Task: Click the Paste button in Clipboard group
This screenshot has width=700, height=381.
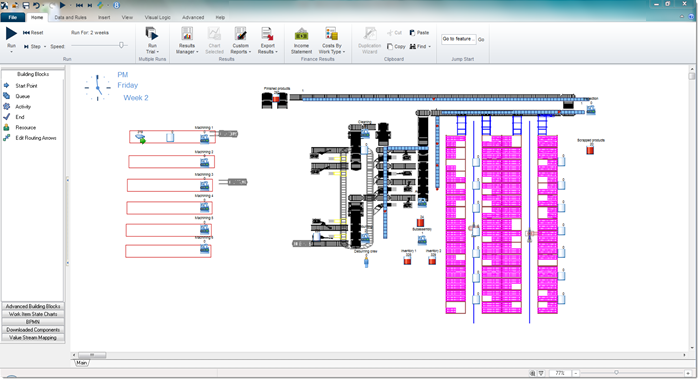Action: [419, 33]
